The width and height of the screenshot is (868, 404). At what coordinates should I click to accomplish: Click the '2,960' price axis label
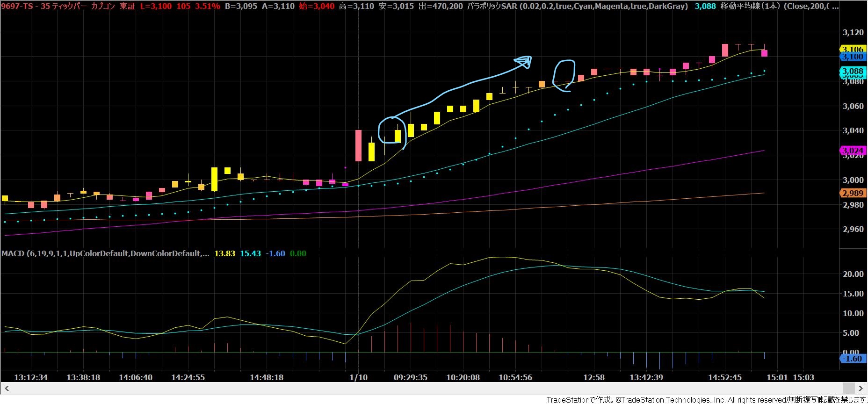(x=853, y=229)
